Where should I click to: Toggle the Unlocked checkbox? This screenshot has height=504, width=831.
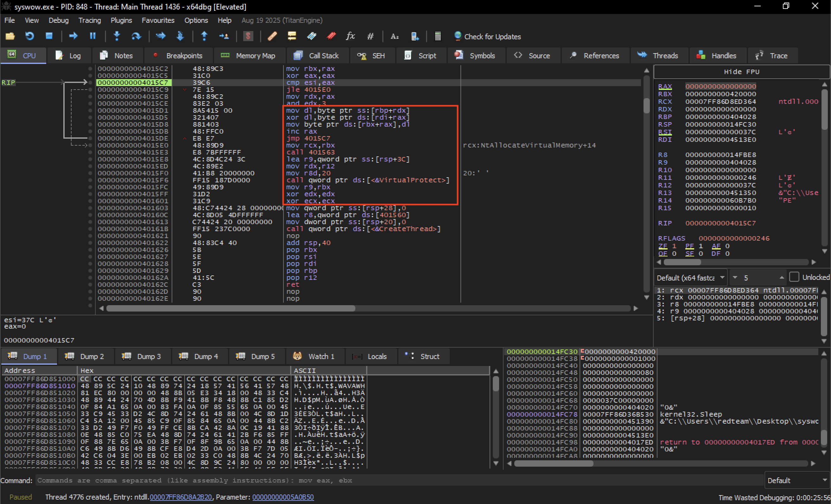[x=794, y=277]
